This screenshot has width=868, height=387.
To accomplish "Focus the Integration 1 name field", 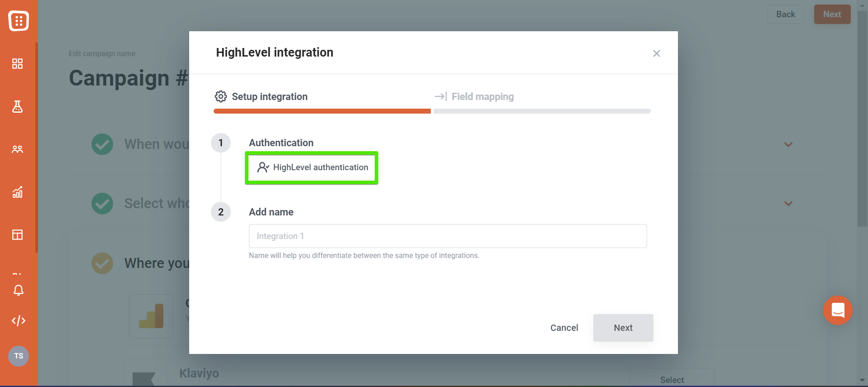I will 448,236.
